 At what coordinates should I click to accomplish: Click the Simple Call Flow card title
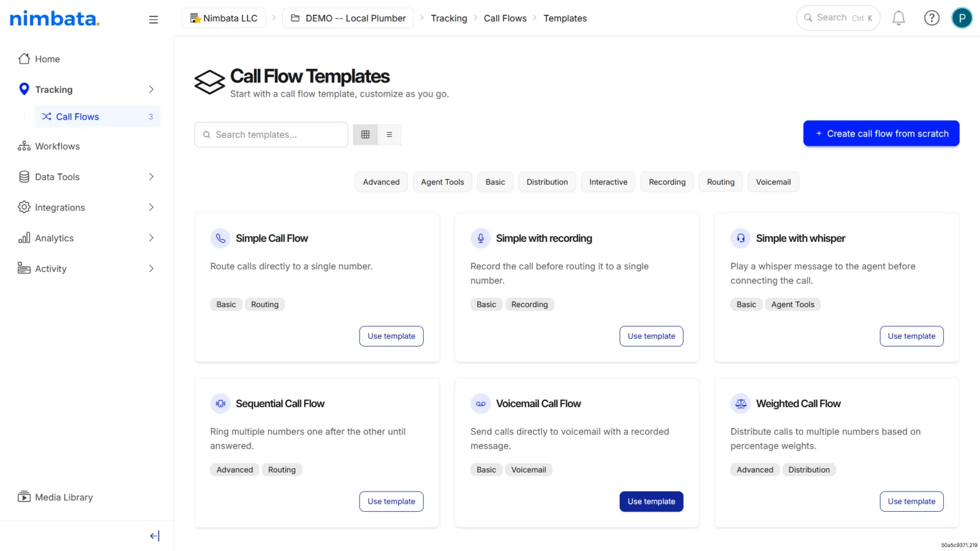272,238
